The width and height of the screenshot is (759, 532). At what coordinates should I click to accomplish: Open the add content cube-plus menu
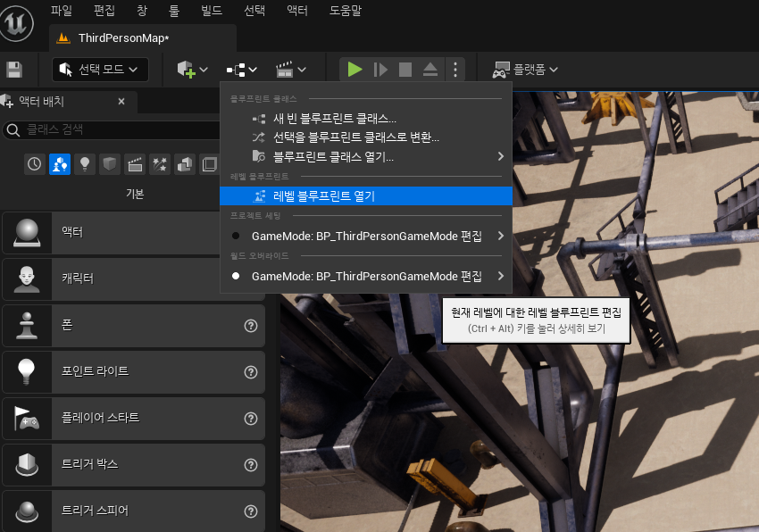pos(192,70)
